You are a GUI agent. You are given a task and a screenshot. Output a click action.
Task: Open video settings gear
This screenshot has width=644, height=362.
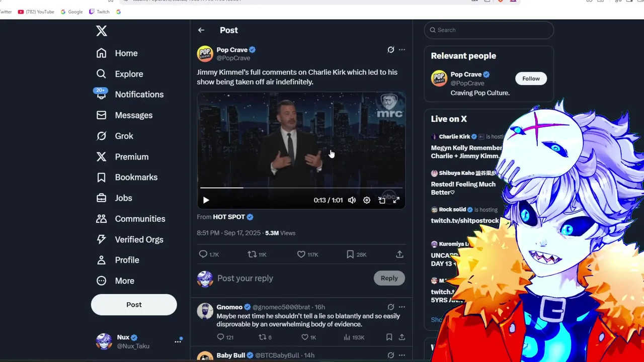click(367, 200)
